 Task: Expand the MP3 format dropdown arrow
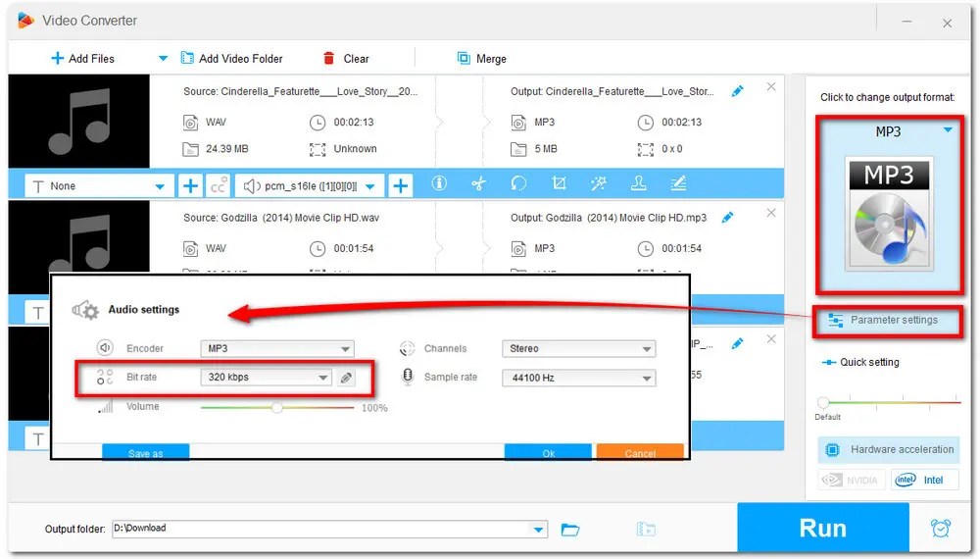click(948, 130)
